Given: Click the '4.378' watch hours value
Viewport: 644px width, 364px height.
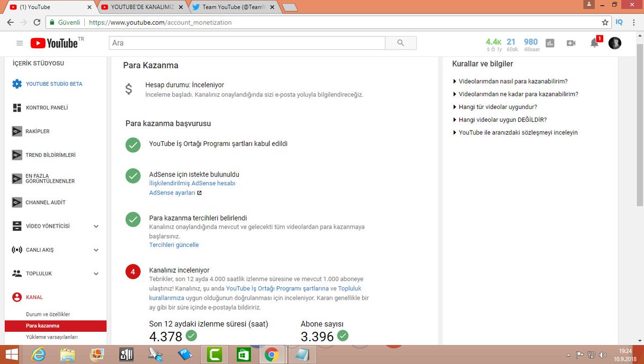Looking at the screenshot, I should tap(165, 337).
